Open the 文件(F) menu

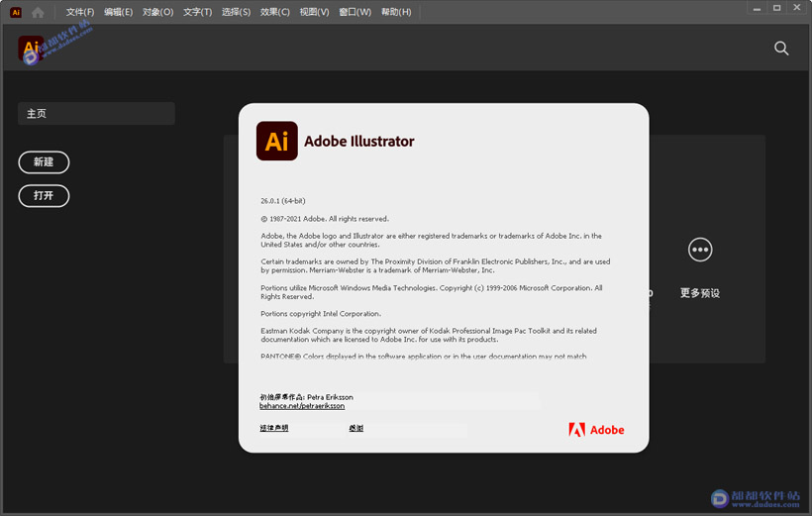80,12
